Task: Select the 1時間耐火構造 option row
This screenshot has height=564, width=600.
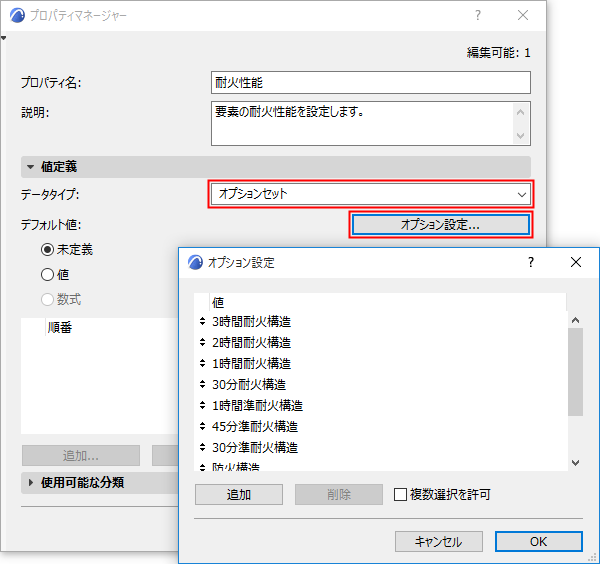Action: (x=381, y=364)
